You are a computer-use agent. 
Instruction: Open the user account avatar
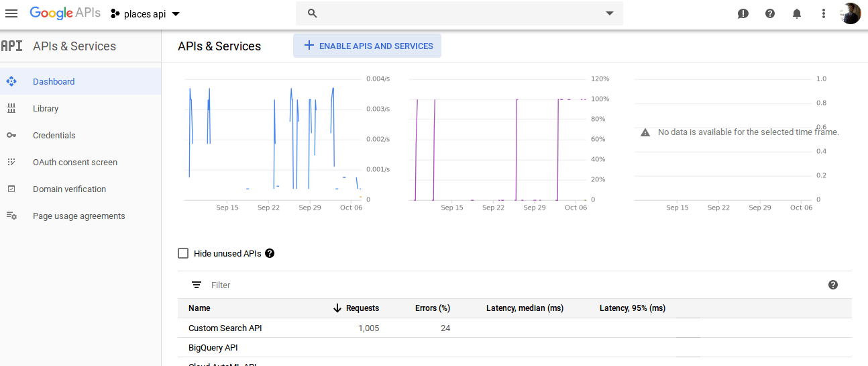pos(851,13)
